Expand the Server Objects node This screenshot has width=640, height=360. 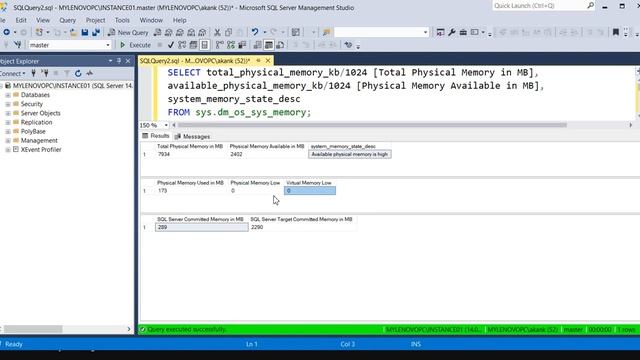pyautogui.click(x=7, y=113)
